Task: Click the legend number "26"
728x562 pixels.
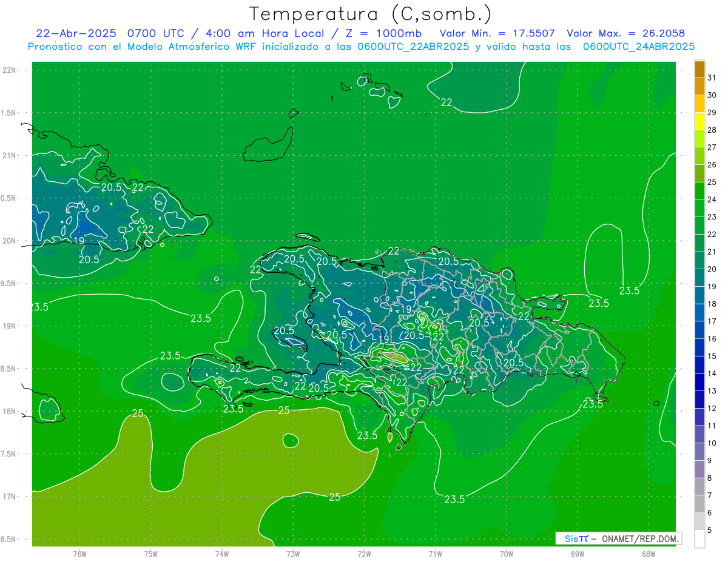Action: [712, 164]
